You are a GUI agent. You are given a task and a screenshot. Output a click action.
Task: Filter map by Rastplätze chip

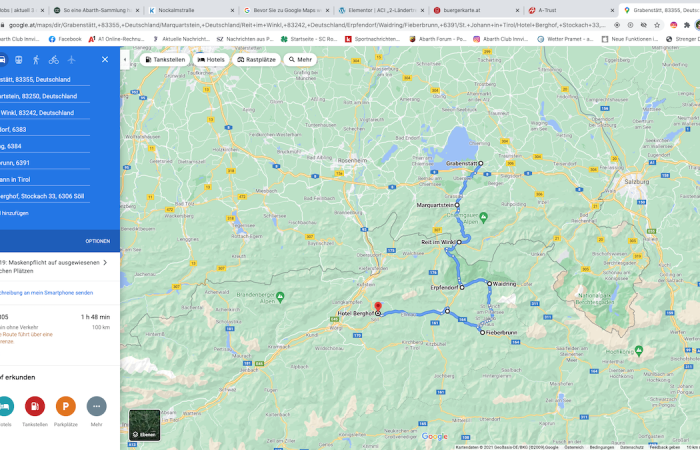[257, 60]
